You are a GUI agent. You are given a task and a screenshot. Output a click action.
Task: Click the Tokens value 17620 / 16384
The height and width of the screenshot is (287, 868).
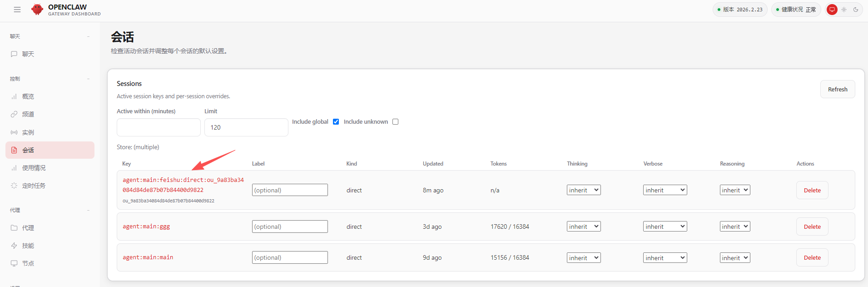[x=510, y=227]
